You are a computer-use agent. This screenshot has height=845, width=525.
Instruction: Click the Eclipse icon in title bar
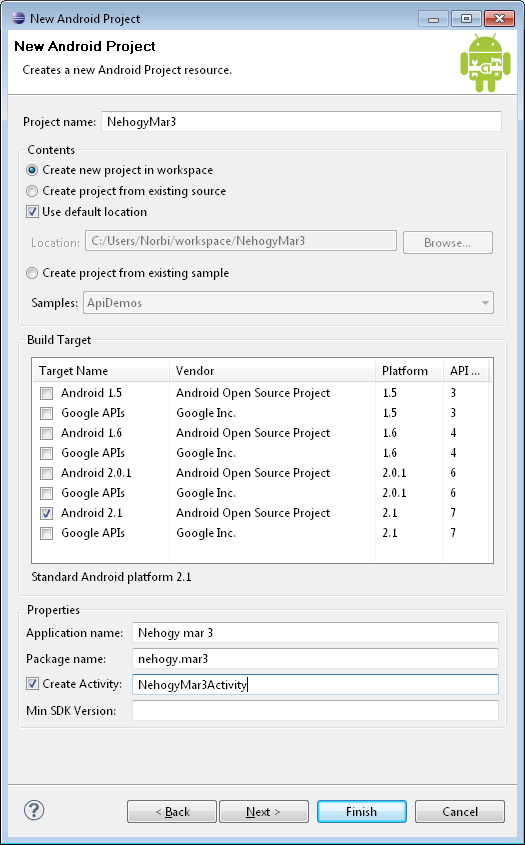pyautogui.click(x=18, y=18)
